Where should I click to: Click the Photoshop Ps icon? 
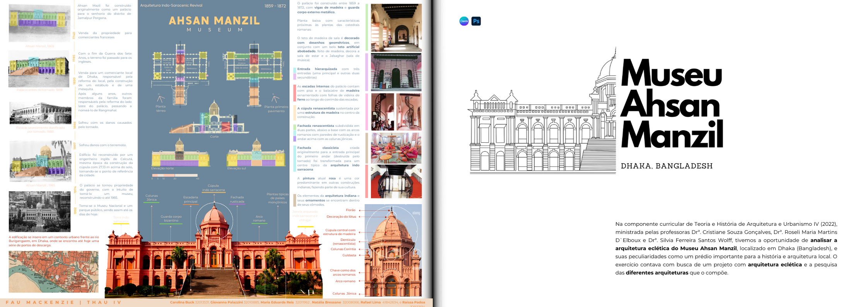click(476, 21)
